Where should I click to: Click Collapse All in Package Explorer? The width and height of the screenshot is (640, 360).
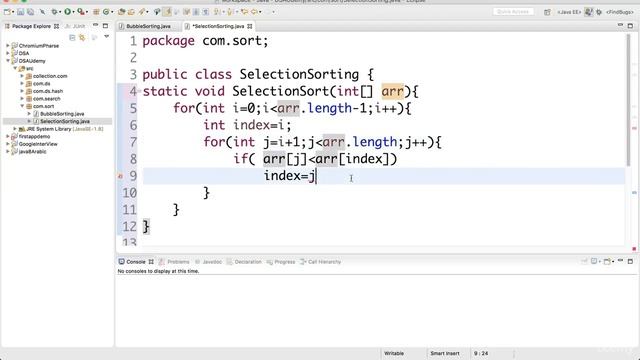point(72,38)
